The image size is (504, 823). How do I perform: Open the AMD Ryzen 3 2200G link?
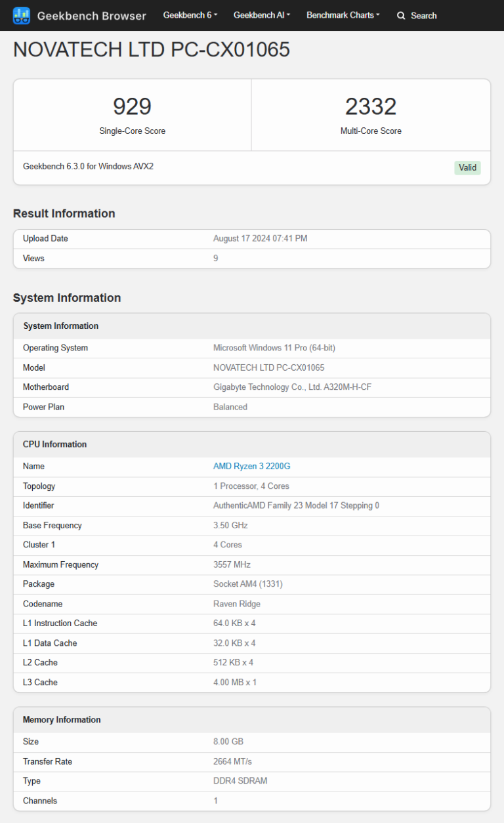(251, 466)
